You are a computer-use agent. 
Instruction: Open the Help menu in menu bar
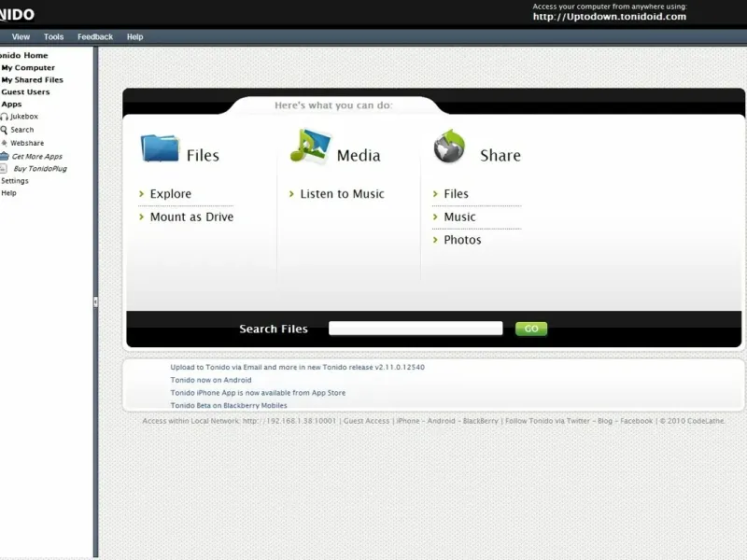point(134,36)
